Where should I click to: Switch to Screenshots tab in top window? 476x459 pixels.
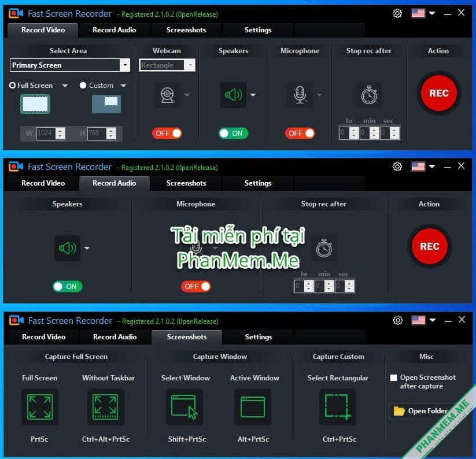(186, 30)
